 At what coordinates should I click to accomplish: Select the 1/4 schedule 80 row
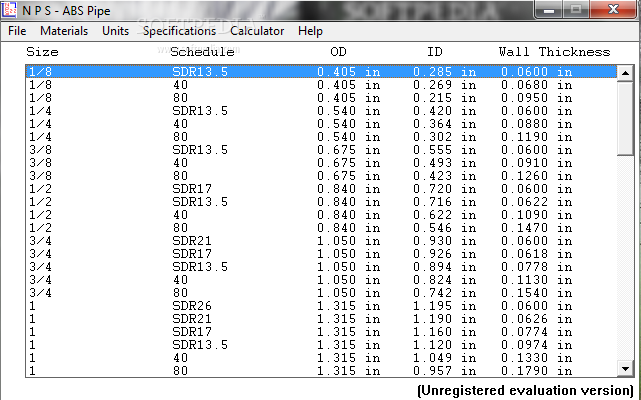(x=321, y=137)
